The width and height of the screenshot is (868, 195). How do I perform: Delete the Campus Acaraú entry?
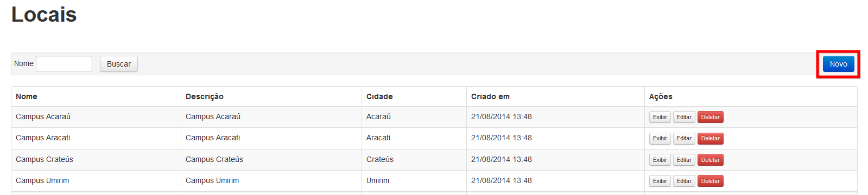tap(710, 117)
